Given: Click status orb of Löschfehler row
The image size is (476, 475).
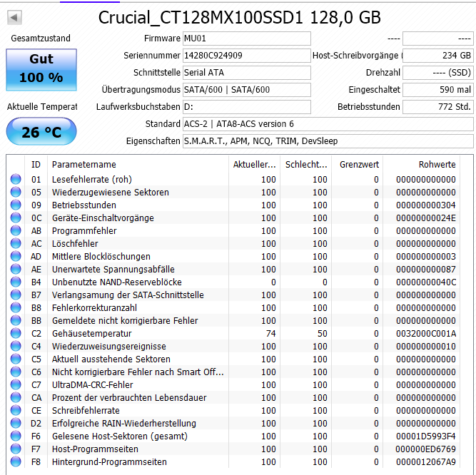Looking at the screenshot, I should coord(16,244).
